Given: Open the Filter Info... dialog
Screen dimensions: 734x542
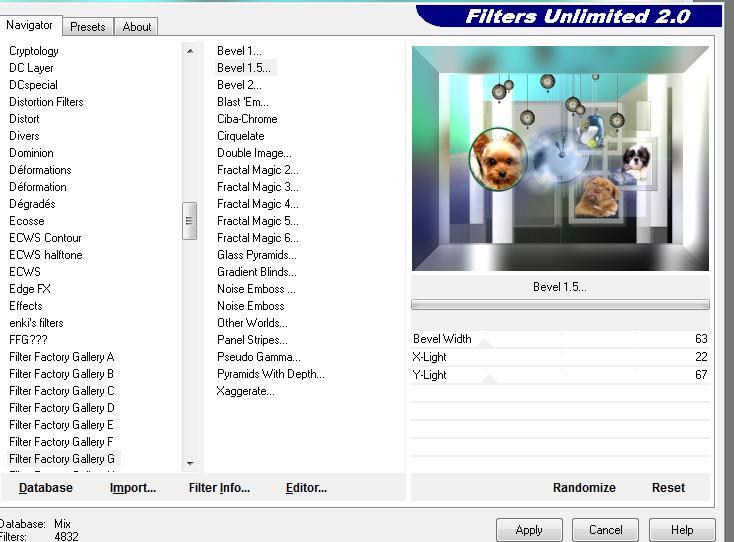Looking at the screenshot, I should 219,488.
